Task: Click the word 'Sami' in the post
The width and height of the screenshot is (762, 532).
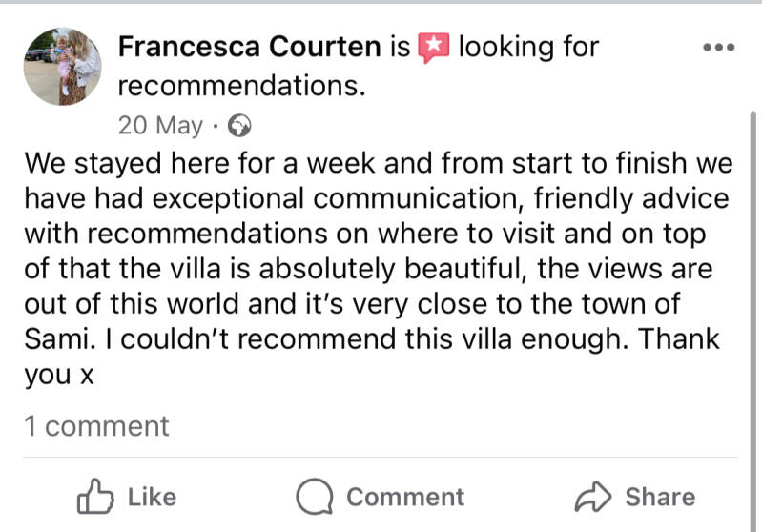Action: click(x=54, y=340)
